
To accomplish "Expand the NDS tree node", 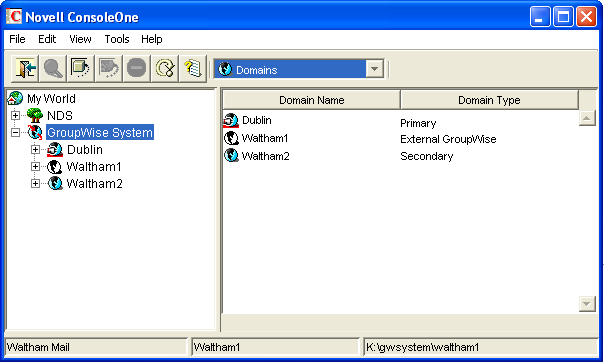I will (15, 115).
